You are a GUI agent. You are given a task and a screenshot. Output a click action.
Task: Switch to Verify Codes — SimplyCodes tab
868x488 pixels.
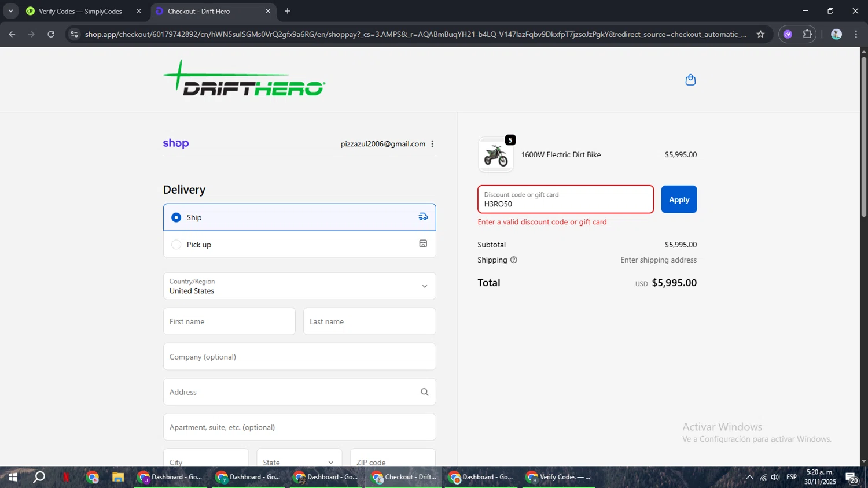pos(80,11)
